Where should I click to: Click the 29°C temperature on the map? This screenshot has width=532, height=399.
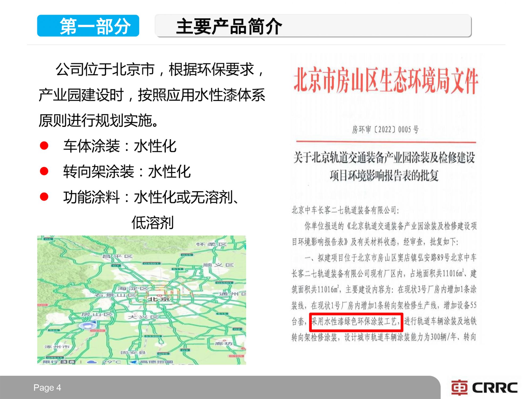pyautogui.click(x=112, y=362)
